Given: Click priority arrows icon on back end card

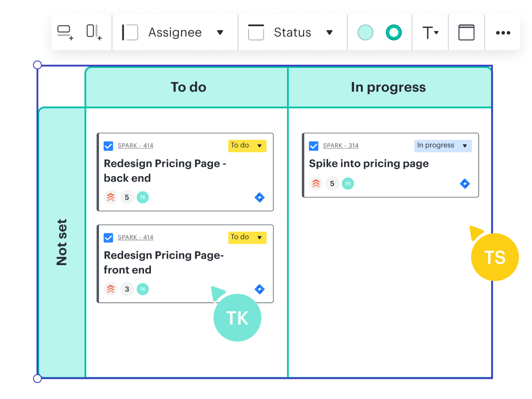Looking at the screenshot, I should [111, 198].
